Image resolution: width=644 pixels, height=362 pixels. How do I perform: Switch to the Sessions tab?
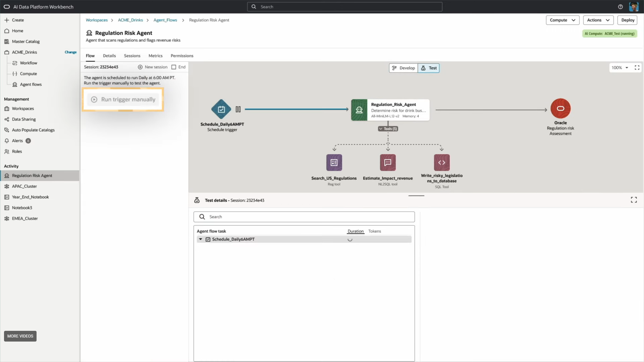pos(132,56)
